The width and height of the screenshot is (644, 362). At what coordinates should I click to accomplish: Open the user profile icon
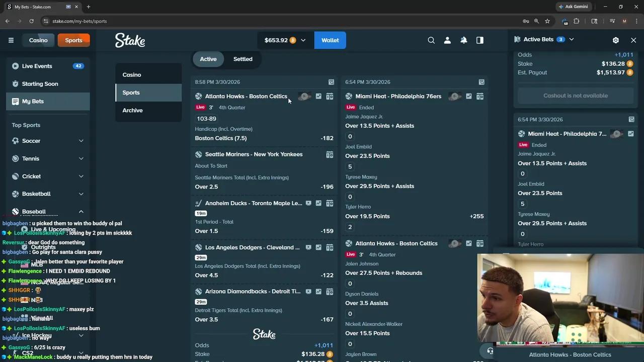[x=447, y=40]
